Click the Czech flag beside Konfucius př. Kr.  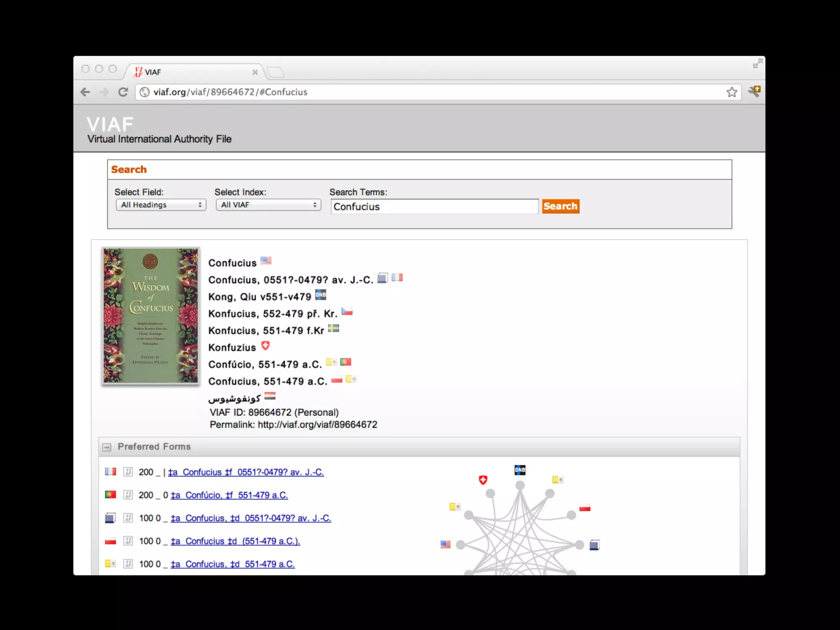(347, 311)
